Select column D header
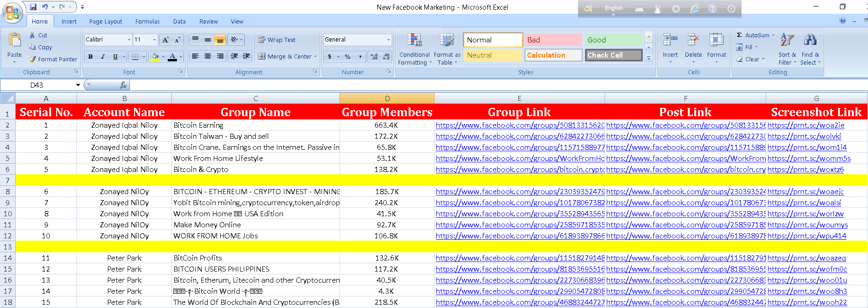This screenshot has width=868, height=308. 387,98
